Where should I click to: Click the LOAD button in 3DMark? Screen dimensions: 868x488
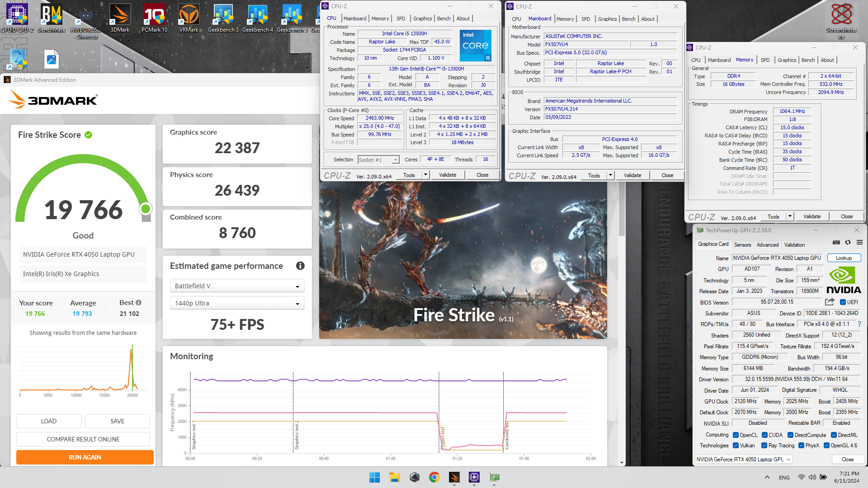(49, 421)
